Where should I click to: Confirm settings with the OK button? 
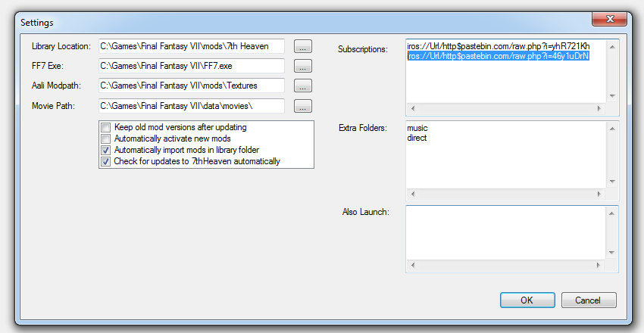(x=527, y=300)
